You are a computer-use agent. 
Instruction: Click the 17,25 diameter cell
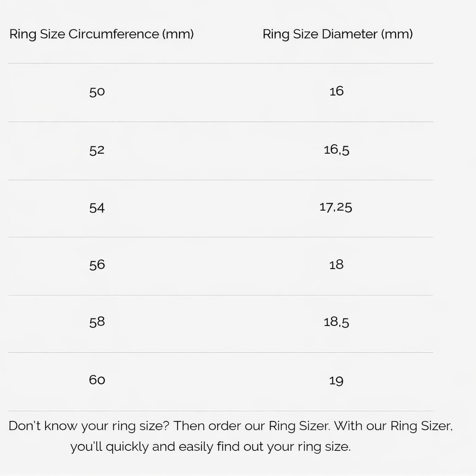click(336, 207)
